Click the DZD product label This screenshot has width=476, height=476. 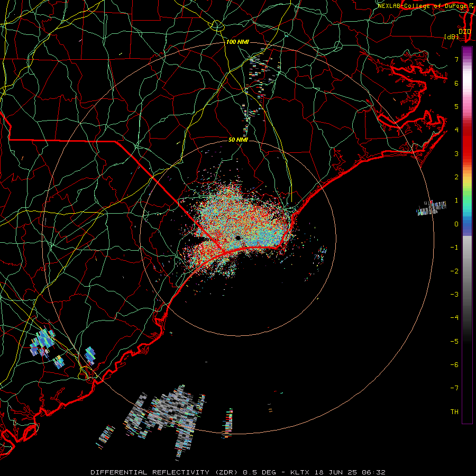tap(465, 32)
